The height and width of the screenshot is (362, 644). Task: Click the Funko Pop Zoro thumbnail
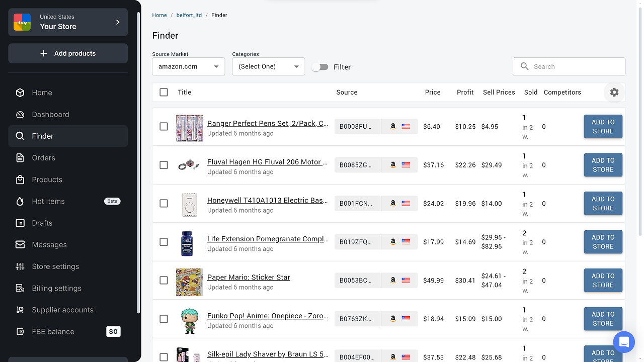[x=189, y=320]
